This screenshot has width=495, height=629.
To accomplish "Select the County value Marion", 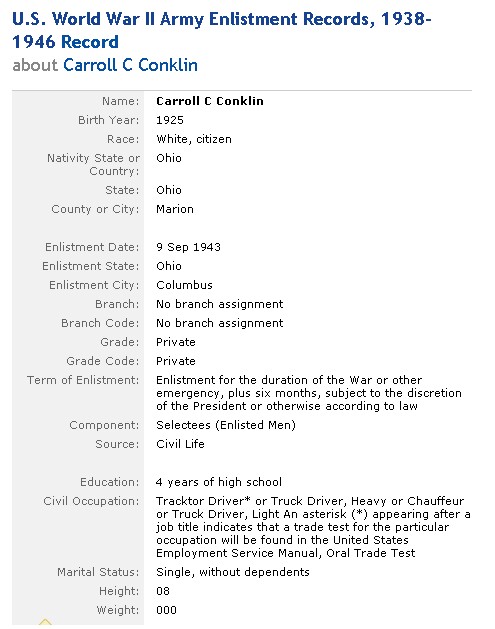I will pyautogui.click(x=175, y=209).
